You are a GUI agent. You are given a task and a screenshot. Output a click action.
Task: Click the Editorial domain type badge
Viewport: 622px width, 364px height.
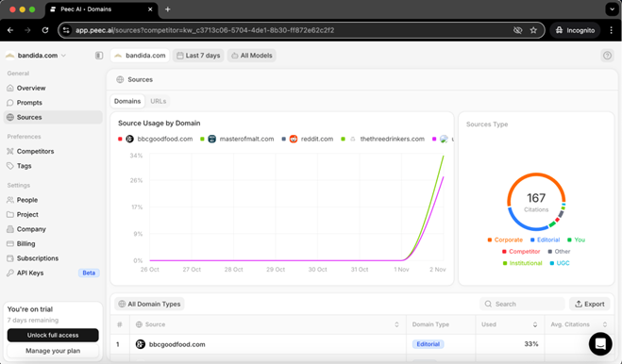pos(428,344)
